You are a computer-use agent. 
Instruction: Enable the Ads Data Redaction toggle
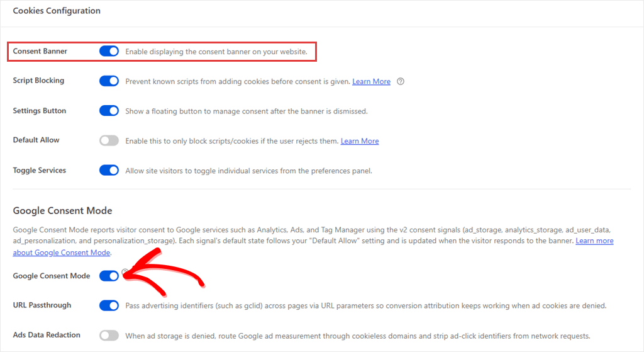pyautogui.click(x=109, y=336)
